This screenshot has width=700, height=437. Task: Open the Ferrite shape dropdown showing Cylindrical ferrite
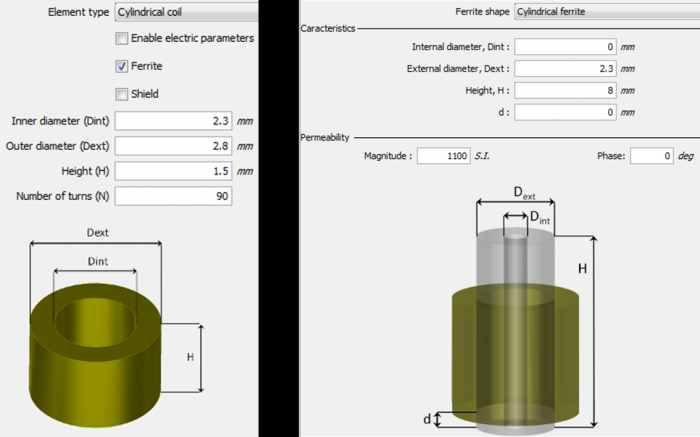607,12
